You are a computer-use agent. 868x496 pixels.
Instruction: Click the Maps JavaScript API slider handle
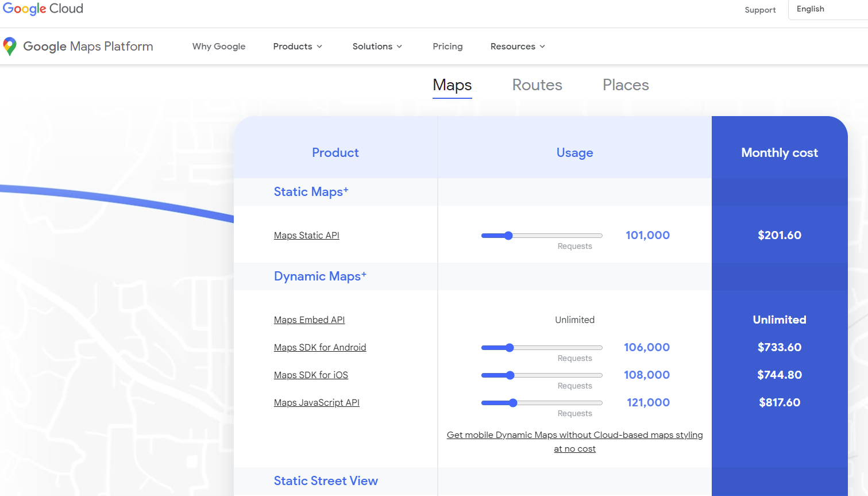pyautogui.click(x=513, y=403)
